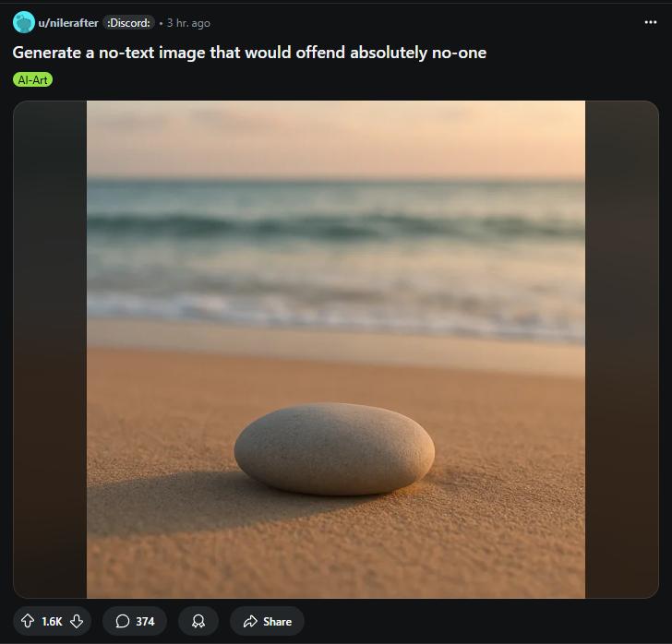Downvote the post

[77, 621]
